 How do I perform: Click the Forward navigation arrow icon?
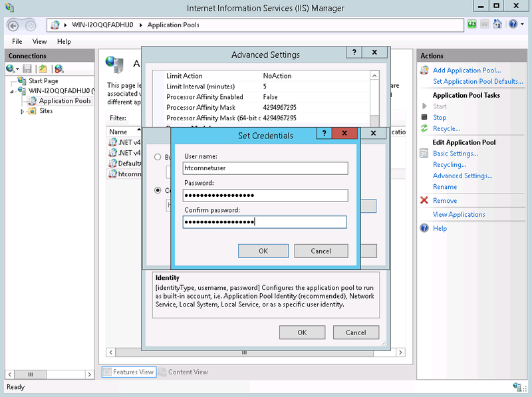[x=30, y=25]
